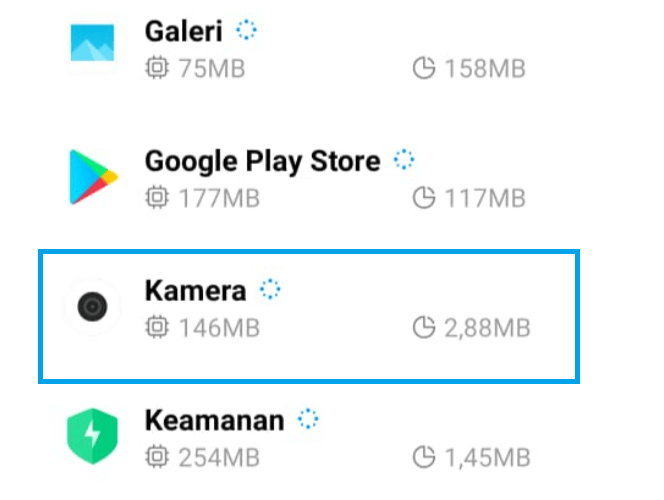Image resolution: width=664 pixels, height=500 pixels.
Task: Open the Kamera app name label
Action: [195, 291]
